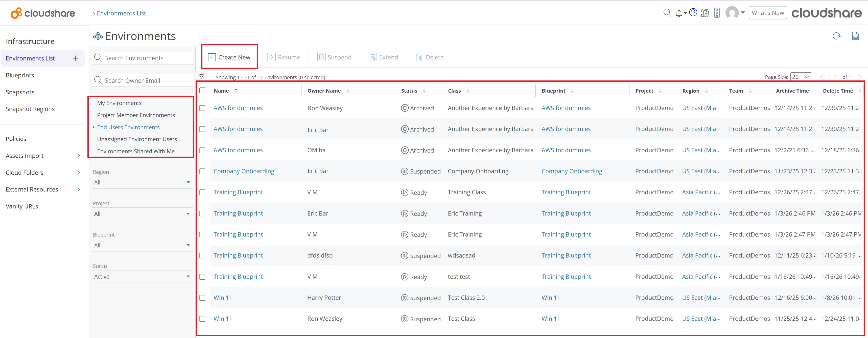The height and width of the screenshot is (338, 868).
Task: Open the Page Size dropdown
Action: (x=801, y=77)
